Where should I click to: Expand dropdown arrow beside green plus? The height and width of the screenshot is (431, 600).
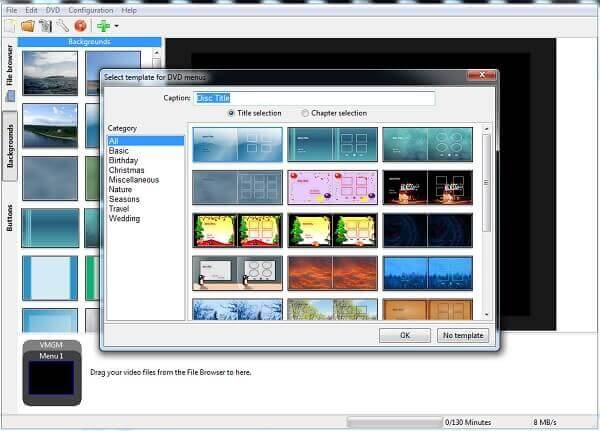[116, 26]
